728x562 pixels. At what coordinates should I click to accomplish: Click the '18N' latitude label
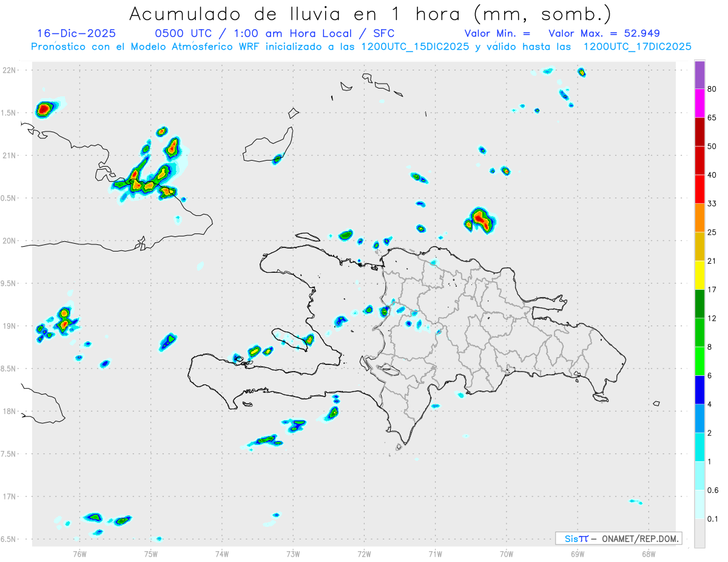(10, 412)
